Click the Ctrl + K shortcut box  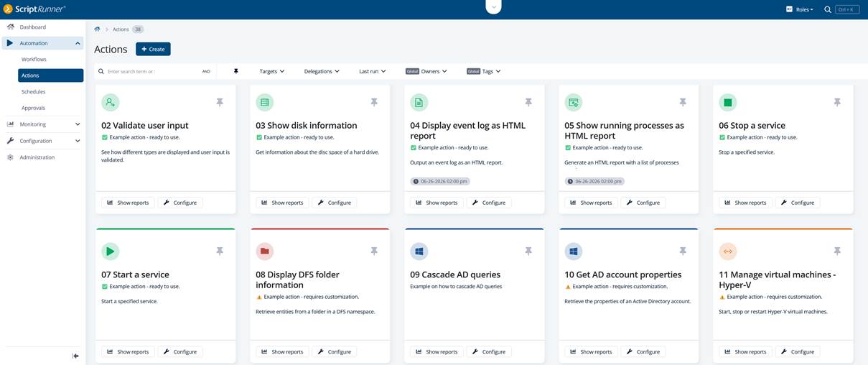point(847,9)
